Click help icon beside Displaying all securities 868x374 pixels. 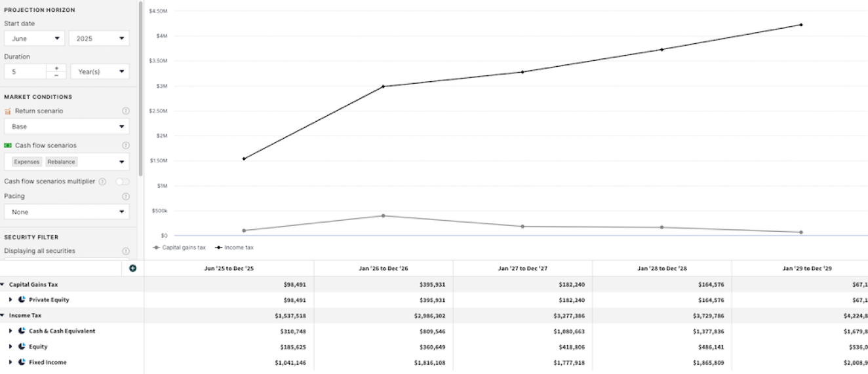pyautogui.click(x=126, y=251)
